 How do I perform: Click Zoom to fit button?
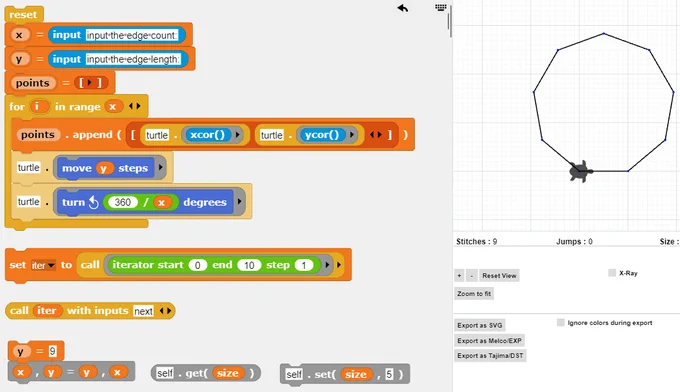[x=474, y=294]
